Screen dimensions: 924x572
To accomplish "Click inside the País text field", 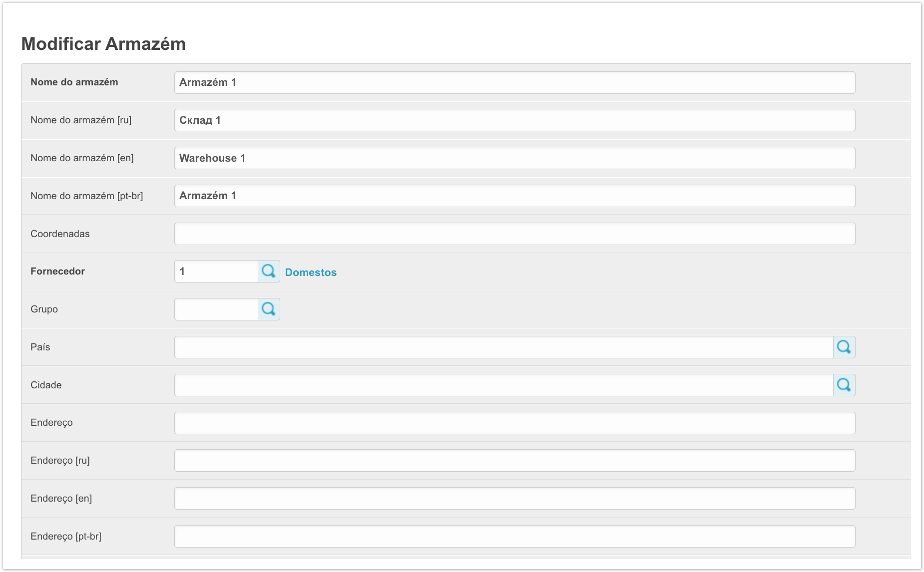I will click(x=503, y=347).
